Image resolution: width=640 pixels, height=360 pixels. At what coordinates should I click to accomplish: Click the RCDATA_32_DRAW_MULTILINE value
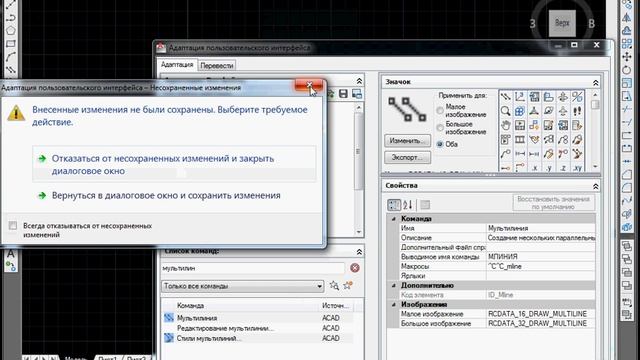(x=541, y=323)
